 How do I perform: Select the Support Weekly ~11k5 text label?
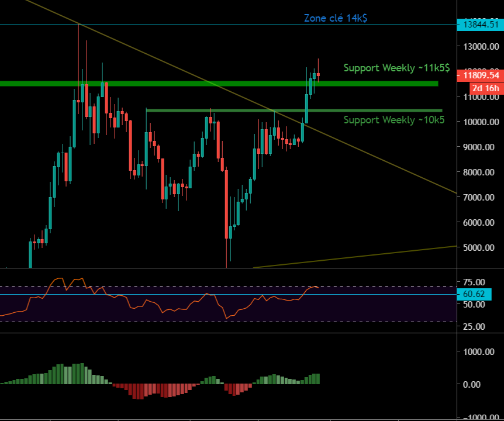tap(396, 68)
